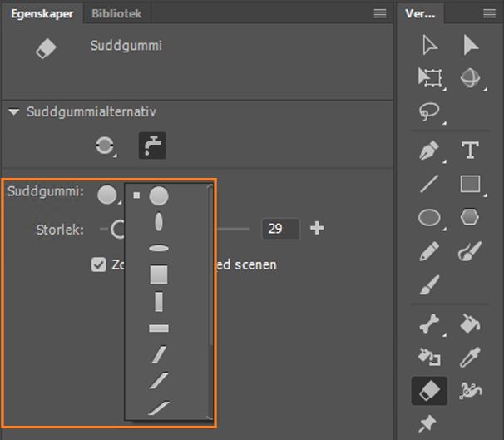Pick the Eyedropper tool
This screenshot has width=504, height=440.
[470, 357]
